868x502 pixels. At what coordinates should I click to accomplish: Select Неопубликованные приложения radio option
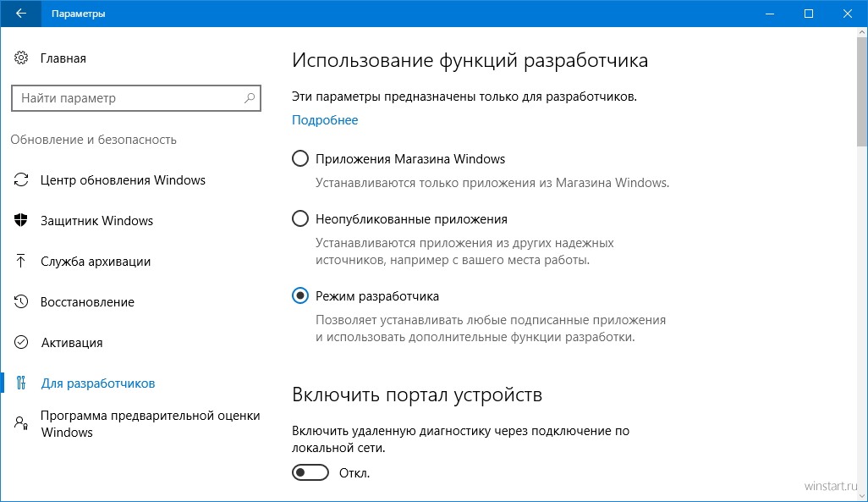[300, 219]
